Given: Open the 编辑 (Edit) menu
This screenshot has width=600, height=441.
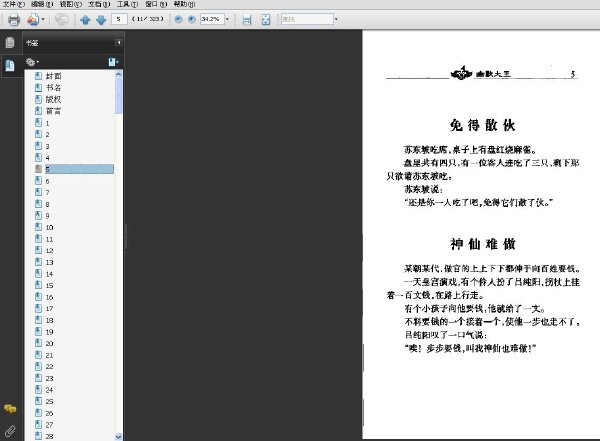Looking at the screenshot, I should pyautogui.click(x=42, y=4).
